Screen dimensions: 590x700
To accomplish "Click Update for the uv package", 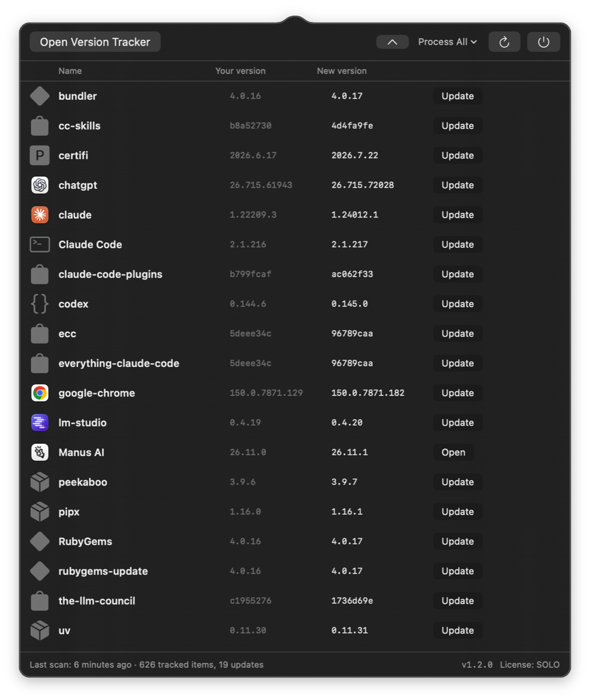I will tap(458, 631).
